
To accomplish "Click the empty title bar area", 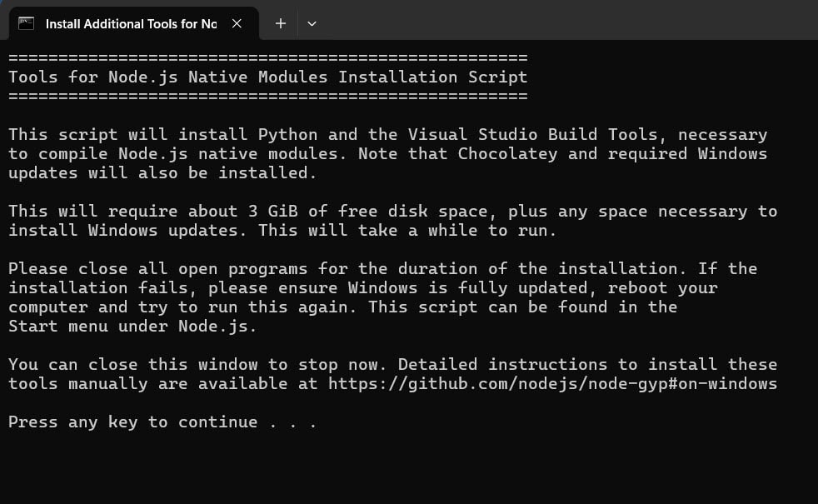I will tap(569, 20).
